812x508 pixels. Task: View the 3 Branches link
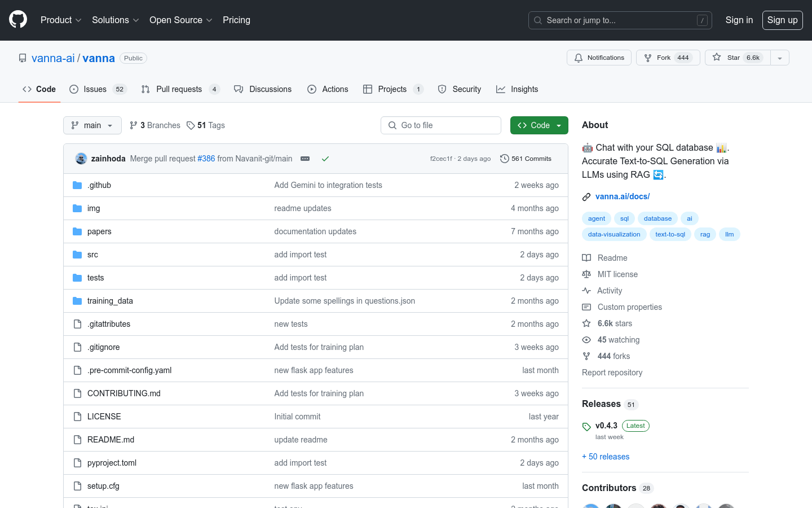[x=155, y=125]
